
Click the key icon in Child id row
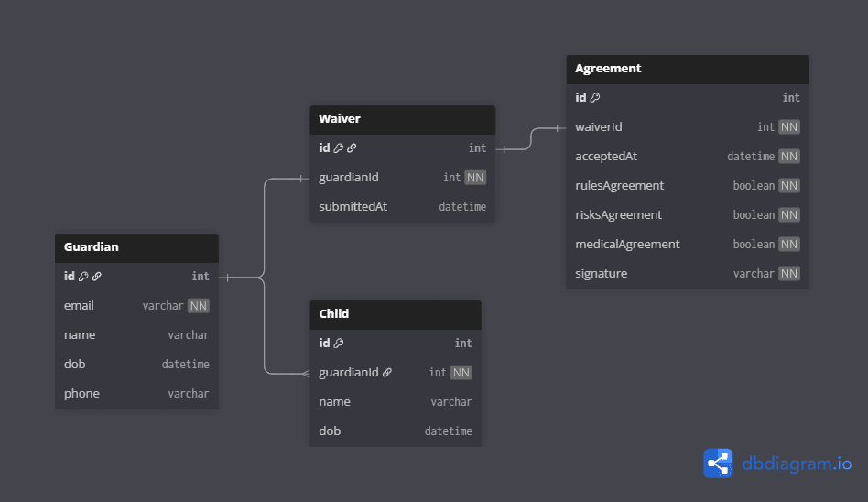click(339, 344)
